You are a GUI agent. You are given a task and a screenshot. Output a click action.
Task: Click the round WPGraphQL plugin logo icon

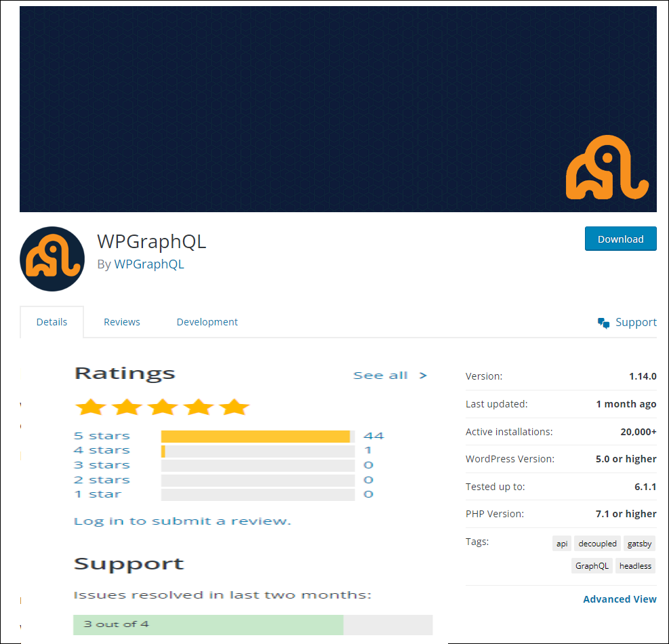point(52,259)
